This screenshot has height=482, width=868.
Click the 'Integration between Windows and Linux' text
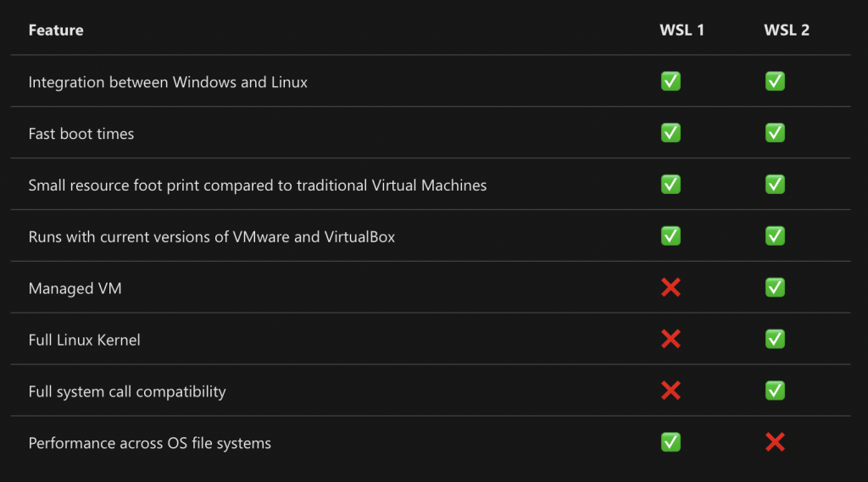tap(168, 82)
